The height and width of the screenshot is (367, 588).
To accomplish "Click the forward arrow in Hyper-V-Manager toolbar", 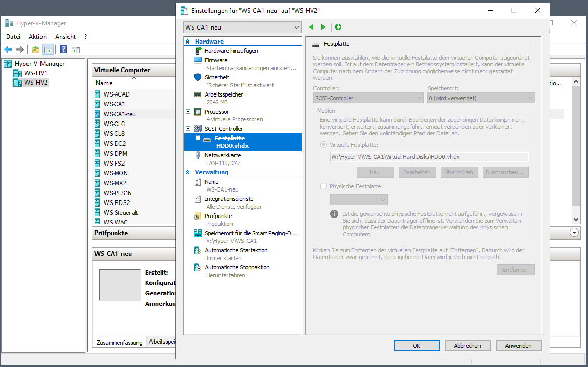I will tap(20, 49).
